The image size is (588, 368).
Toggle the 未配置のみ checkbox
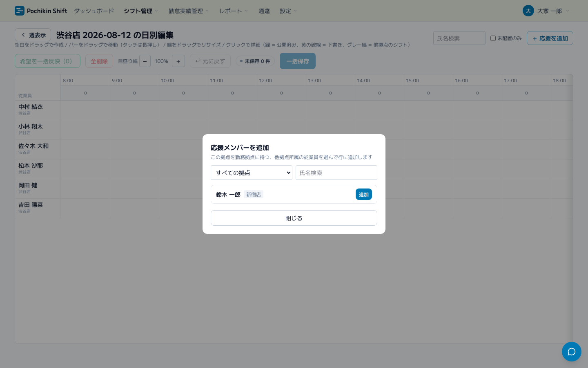(x=493, y=38)
